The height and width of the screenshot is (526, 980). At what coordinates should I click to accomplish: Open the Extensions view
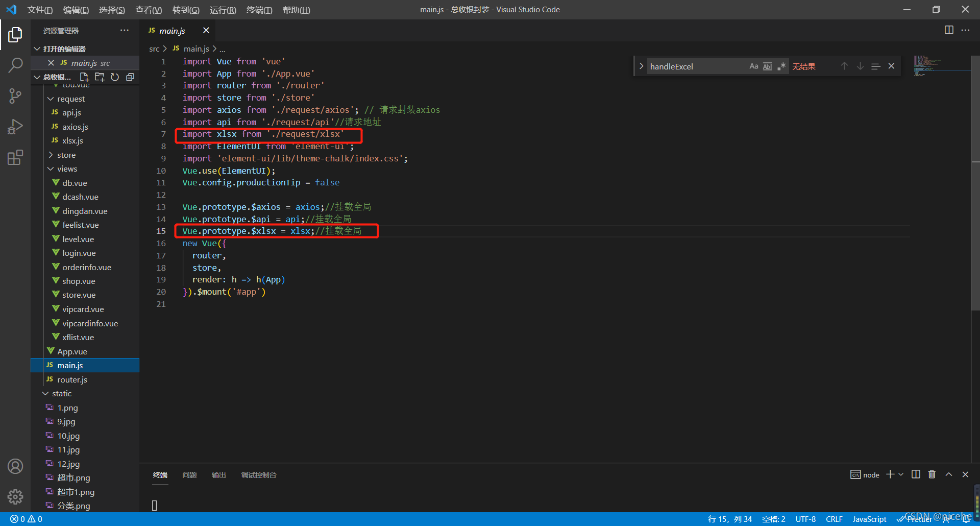15,157
